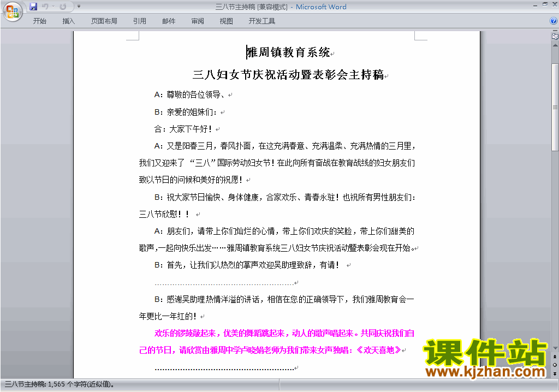Click the Redo icon in Quick Access Toolbar

tap(63, 7)
